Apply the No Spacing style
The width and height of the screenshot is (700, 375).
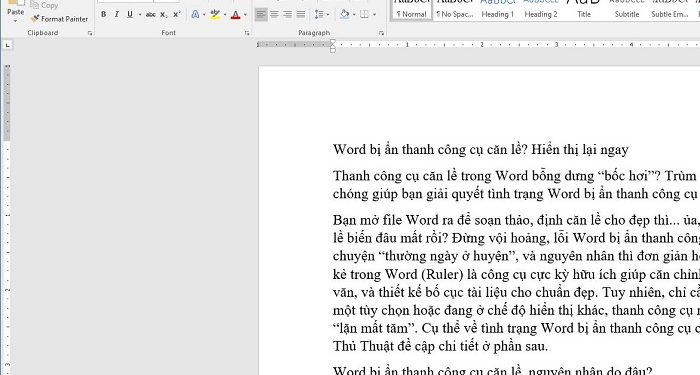click(455, 10)
